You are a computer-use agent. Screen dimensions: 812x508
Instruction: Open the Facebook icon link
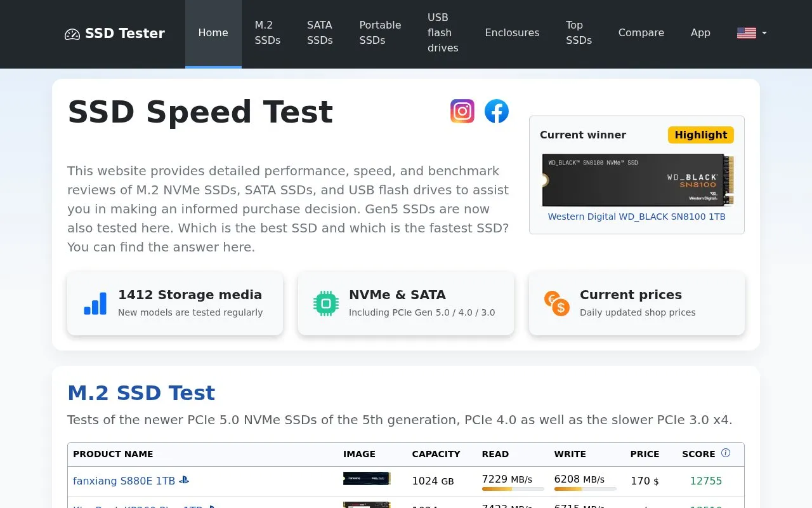pos(497,111)
